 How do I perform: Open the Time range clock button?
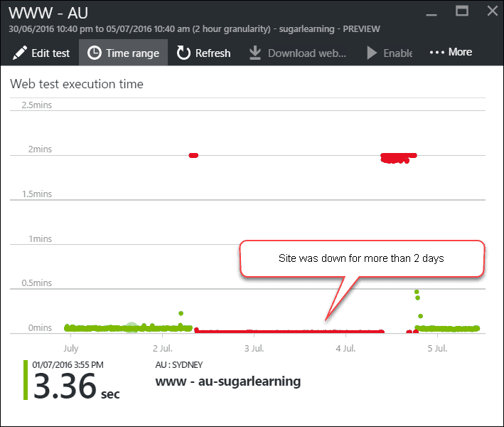(95, 53)
